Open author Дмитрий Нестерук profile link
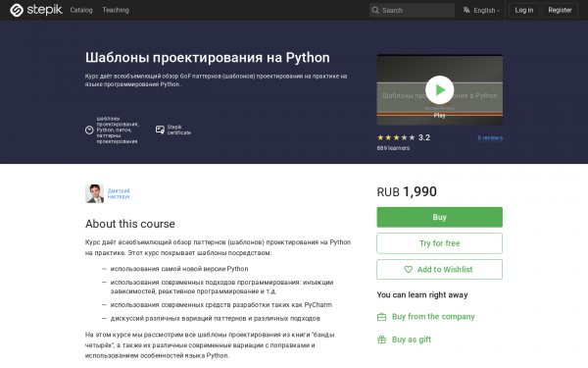Image resolution: width=588 pixels, height=368 pixels. click(x=119, y=193)
